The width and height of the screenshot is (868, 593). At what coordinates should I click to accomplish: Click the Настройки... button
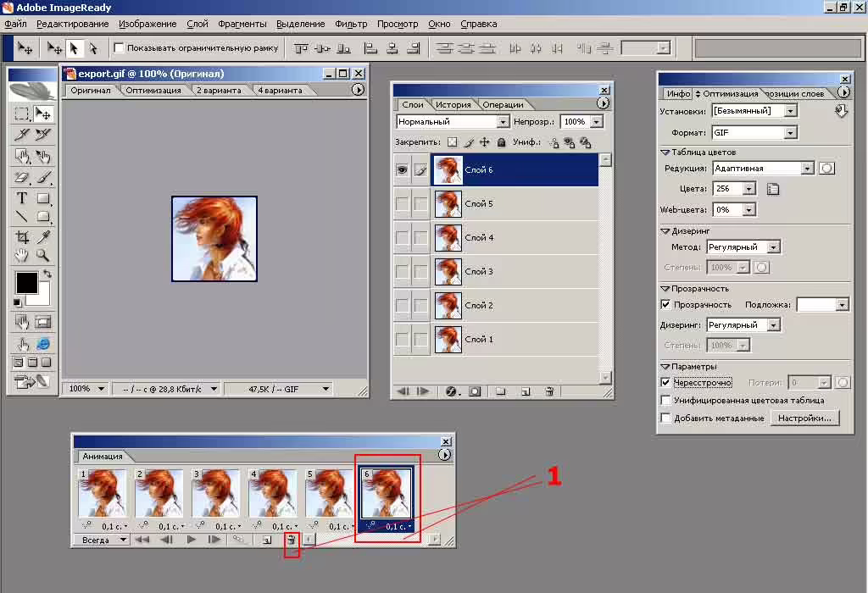[804, 418]
